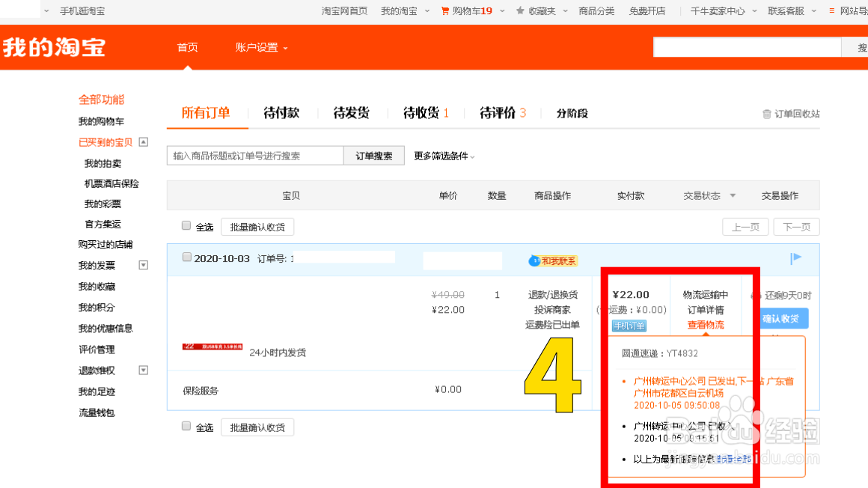Viewport: 868px width, 488px height.
Task: Open the shopping cart icon link
Action: coord(445,11)
